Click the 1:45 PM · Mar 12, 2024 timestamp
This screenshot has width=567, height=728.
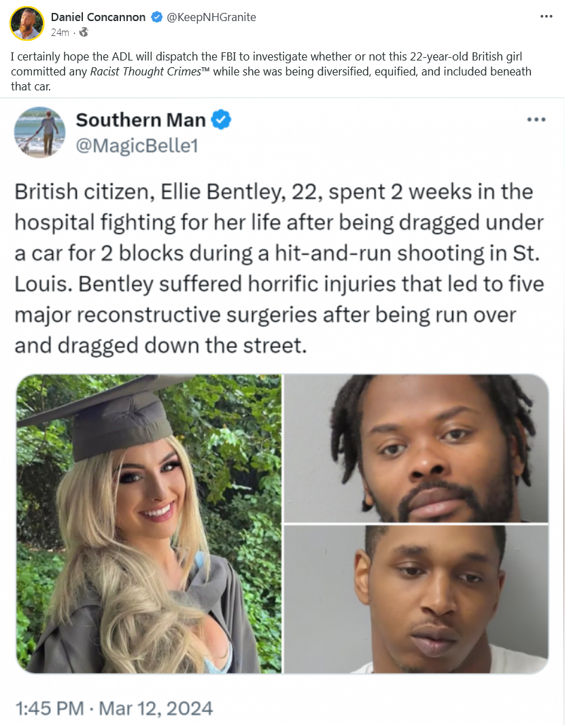click(x=114, y=708)
